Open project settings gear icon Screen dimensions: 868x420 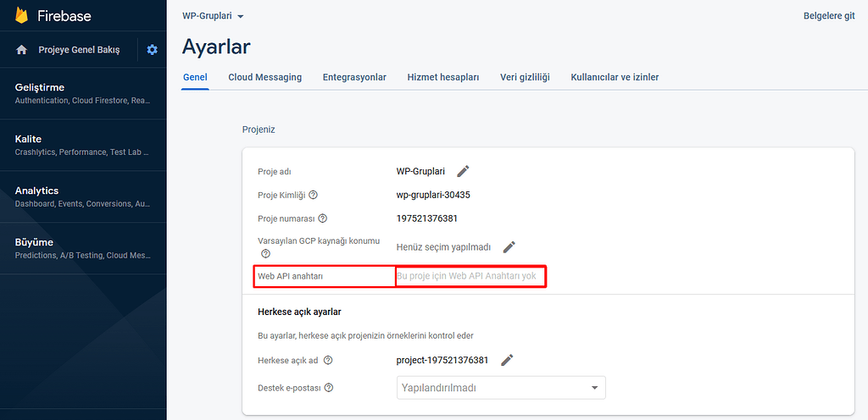[x=152, y=50]
